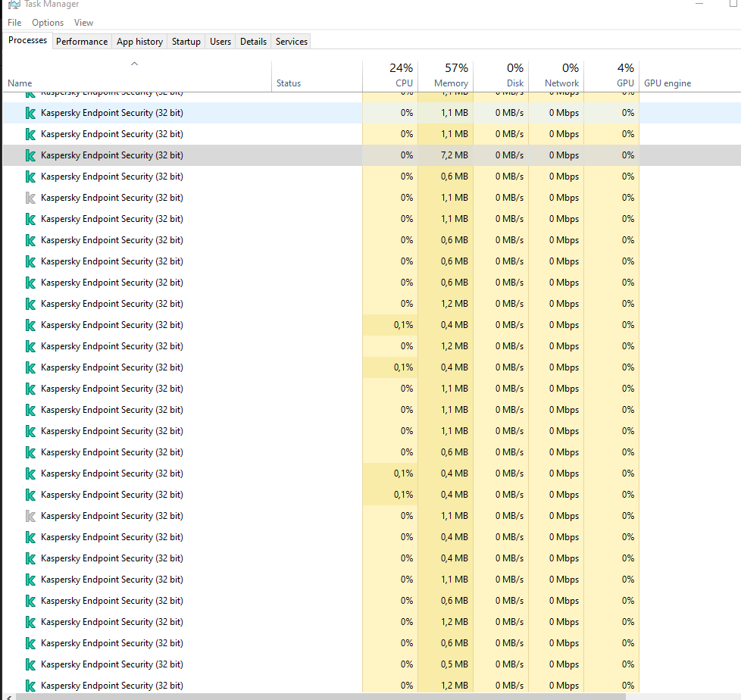
Task: Select the 0,5 MB memory cell
Action: pyautogui.click(x=446, y=664)
